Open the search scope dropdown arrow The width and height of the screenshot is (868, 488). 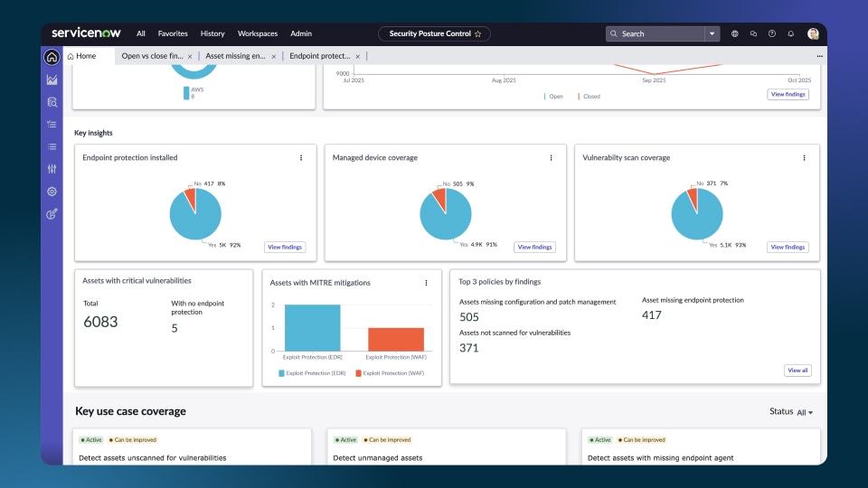[x=712, y=33]
